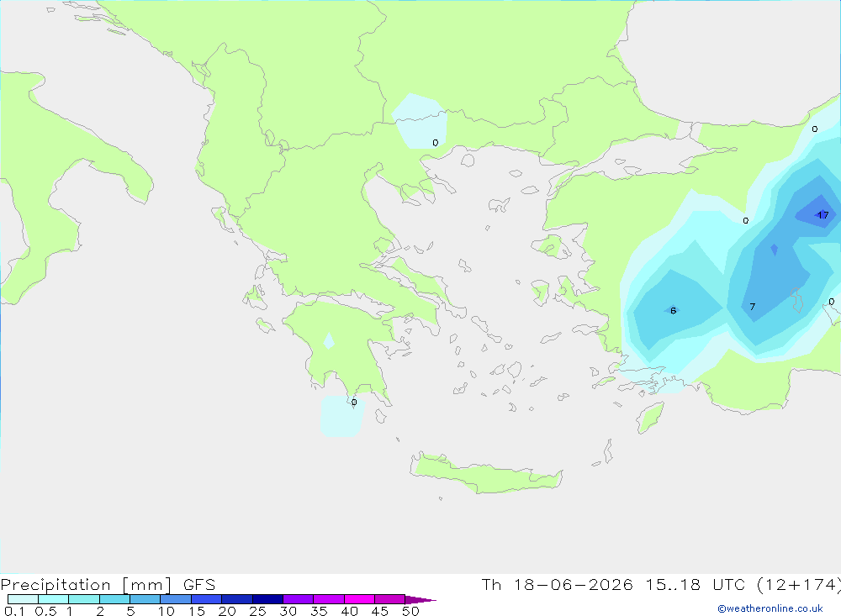Click the 50 mm purple legend arrow
The width and height of the screenshot is (841, 616).
(x=420, y=600)
